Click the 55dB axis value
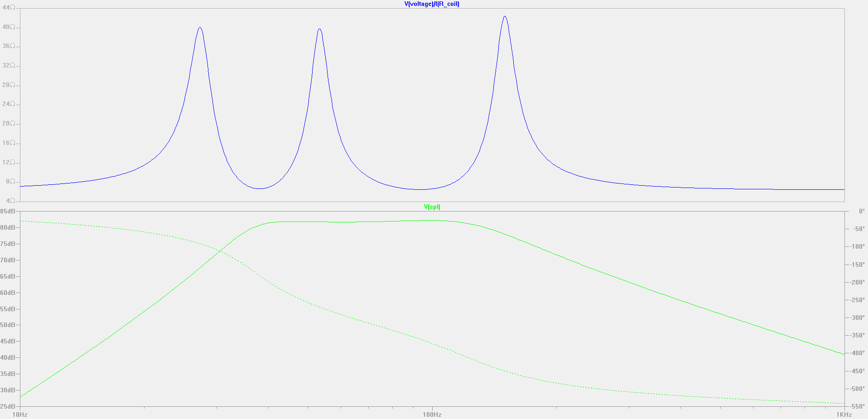The image size is (868, 419). 8,309
